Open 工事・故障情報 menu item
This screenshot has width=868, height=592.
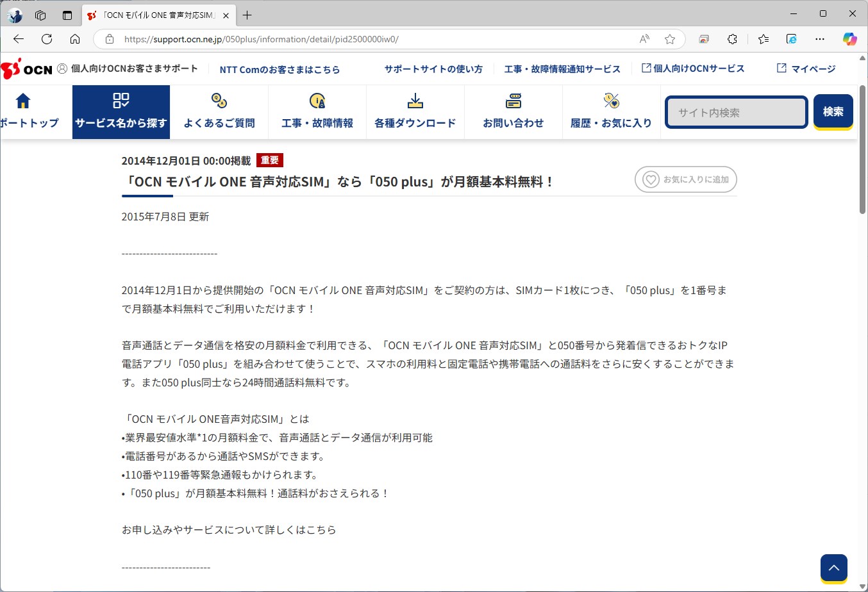pos(317,111)
